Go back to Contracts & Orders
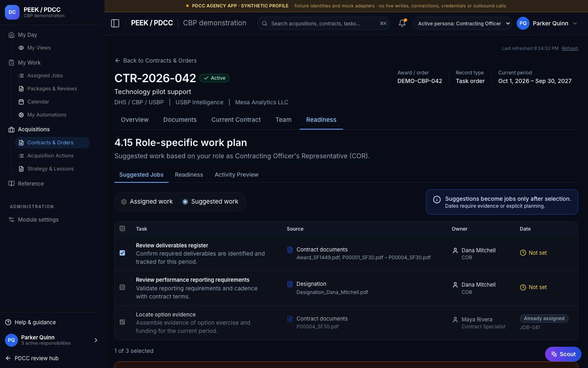588x368 pixels. pos(156,61)
